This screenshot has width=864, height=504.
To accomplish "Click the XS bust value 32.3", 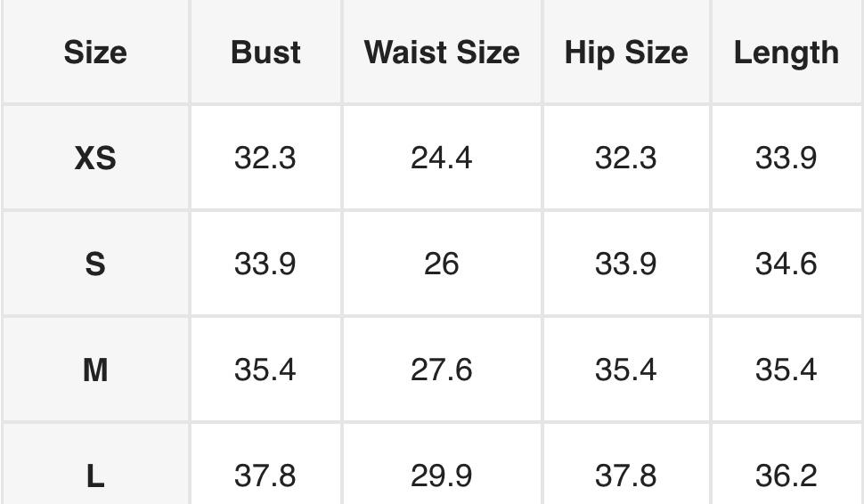I will 265,159.
